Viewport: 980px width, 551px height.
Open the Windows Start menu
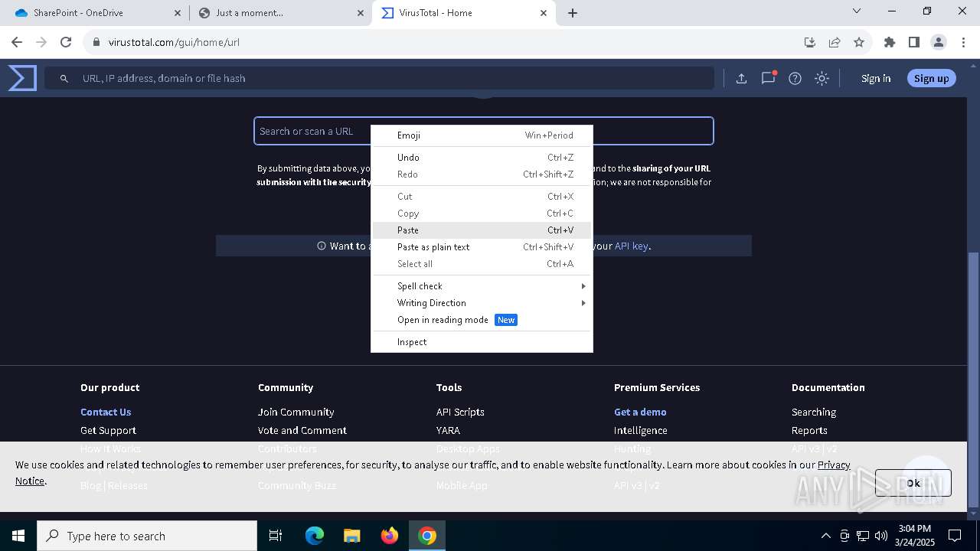18,536
